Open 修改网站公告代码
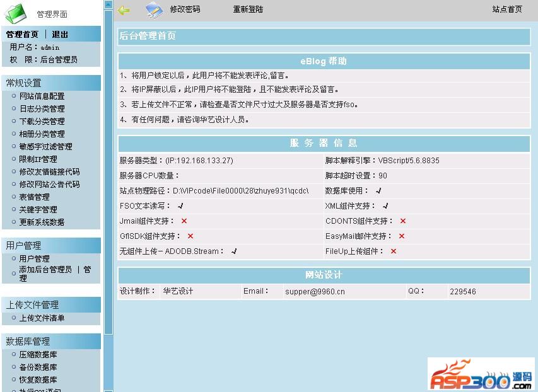The height and width of the screenshot is (392, 538). (x=49, y=184)
